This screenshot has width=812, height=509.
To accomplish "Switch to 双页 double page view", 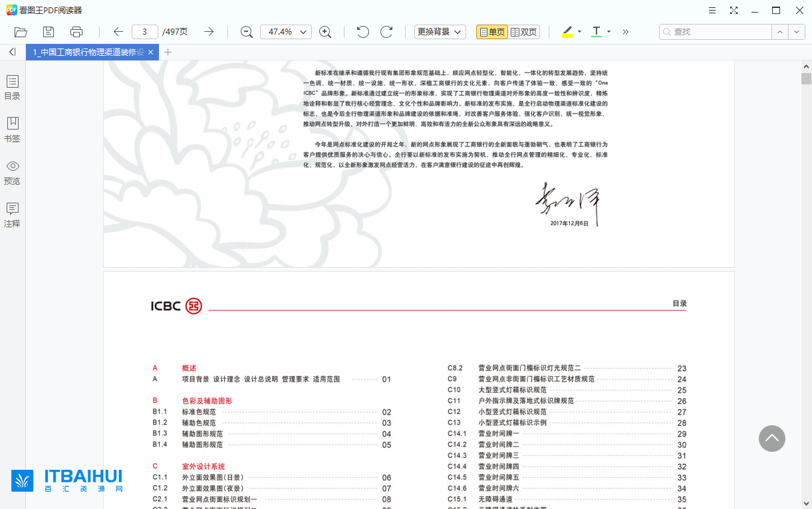I will [524, 32].
